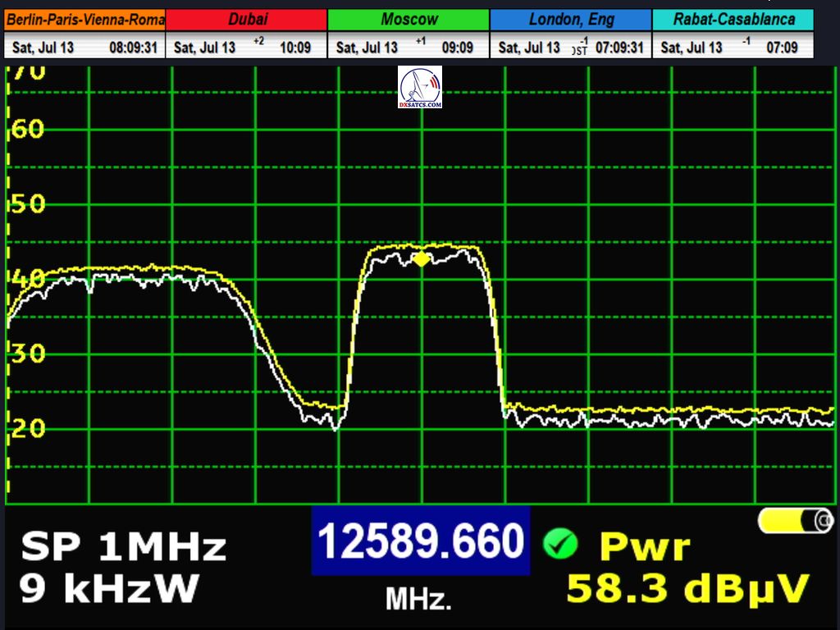Screen dimensions: 840x630
Task: Click the Moscow time 09:09 display
Action: [457, 48]
